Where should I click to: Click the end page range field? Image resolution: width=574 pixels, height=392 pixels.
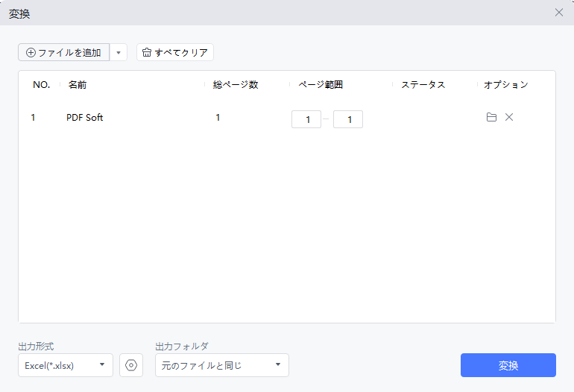(x=348, y=119)
